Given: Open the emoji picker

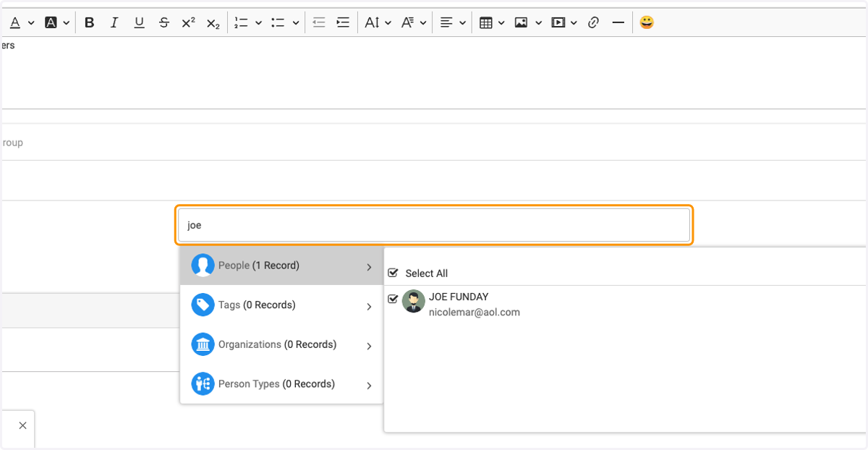Looking at the screenshot, I should click(x=647, y=22).
